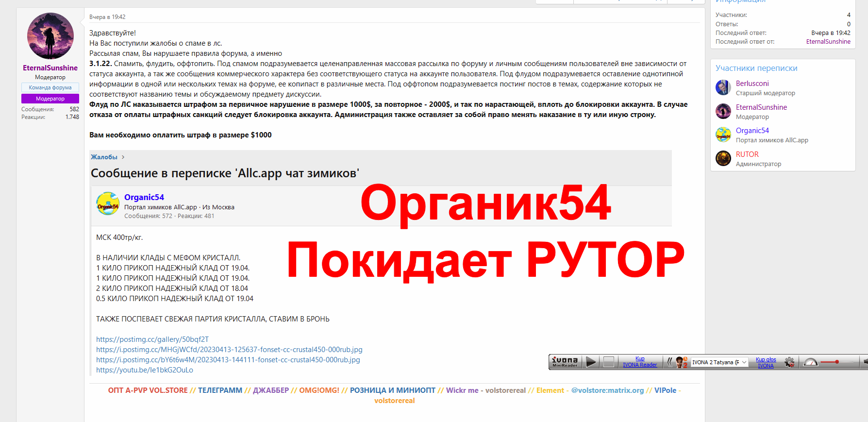
Task: Open Organic54 in participants list
Action: (752, 131)
